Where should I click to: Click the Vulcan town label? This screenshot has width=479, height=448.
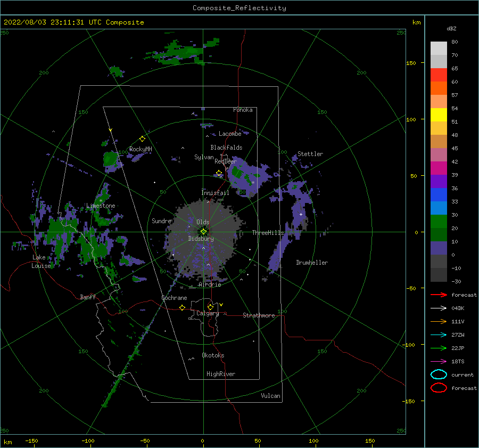point(271,396)
